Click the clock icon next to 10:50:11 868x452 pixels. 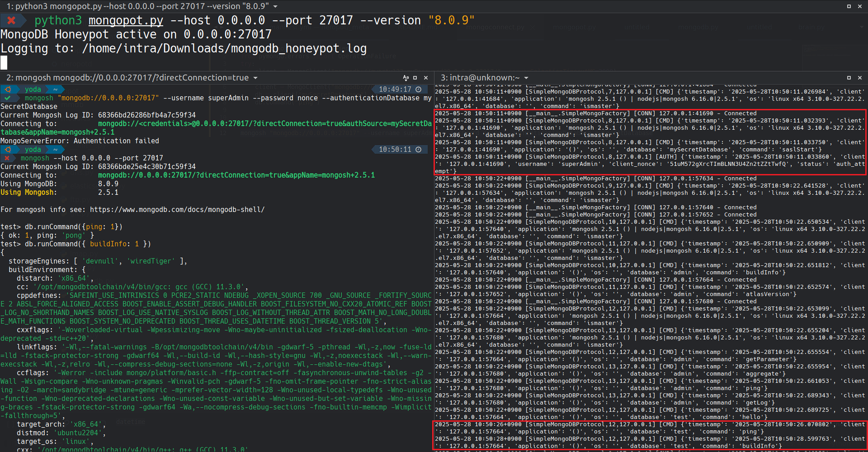419,150
